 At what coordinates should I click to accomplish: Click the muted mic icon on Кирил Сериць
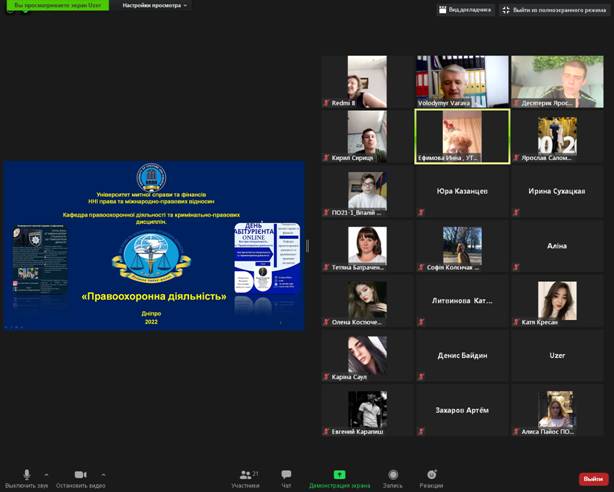coord(326,158)
